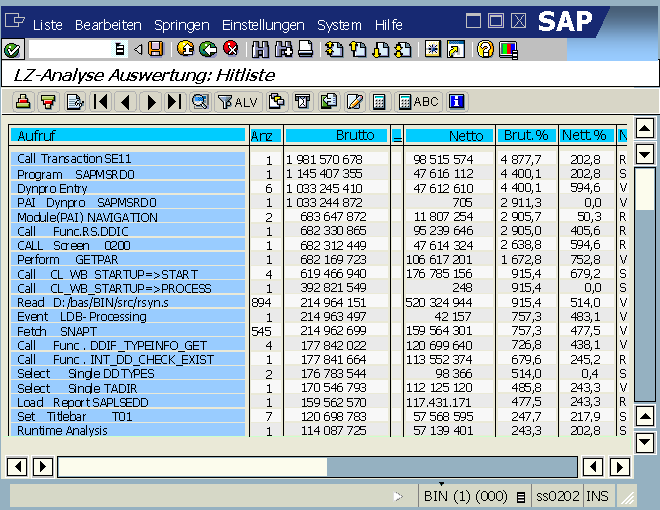Open the Hilfe menu
The image size is (660, 510).
point(389,25)
